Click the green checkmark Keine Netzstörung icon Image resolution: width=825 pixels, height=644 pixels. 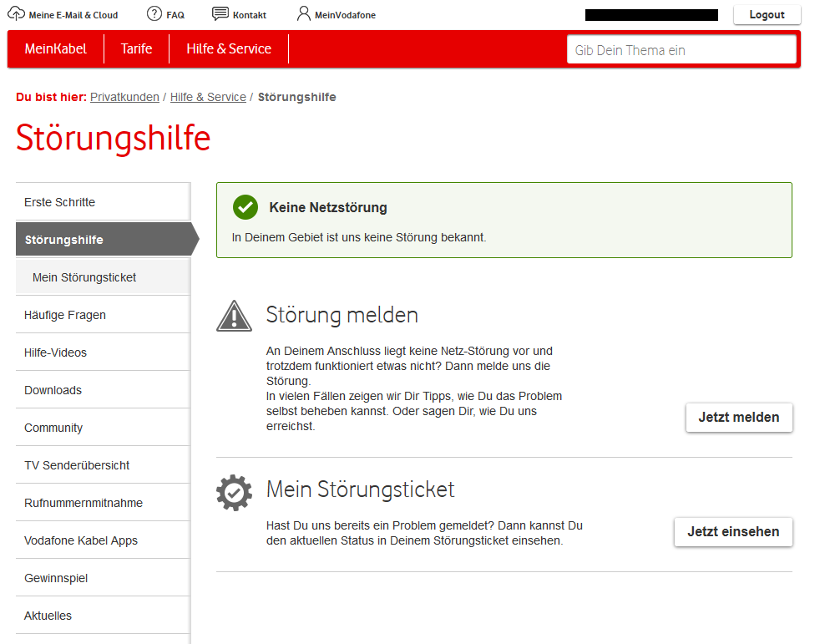point(245,207)
